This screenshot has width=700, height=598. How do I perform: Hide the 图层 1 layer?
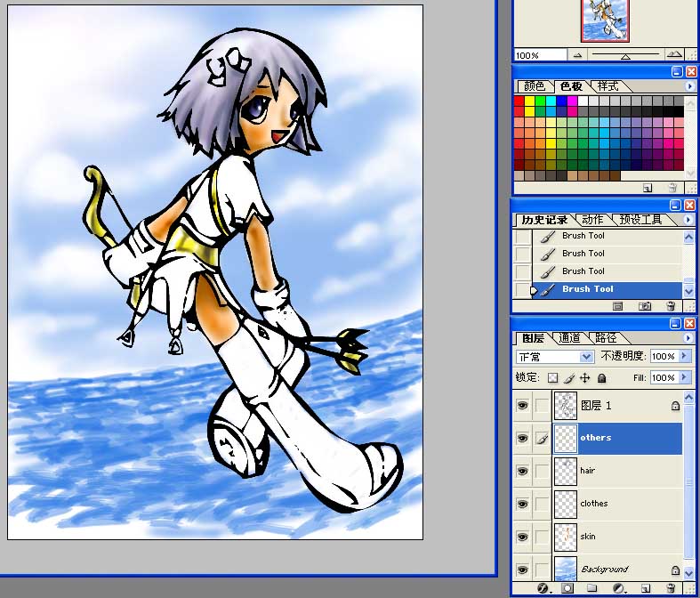coord(522,406)
